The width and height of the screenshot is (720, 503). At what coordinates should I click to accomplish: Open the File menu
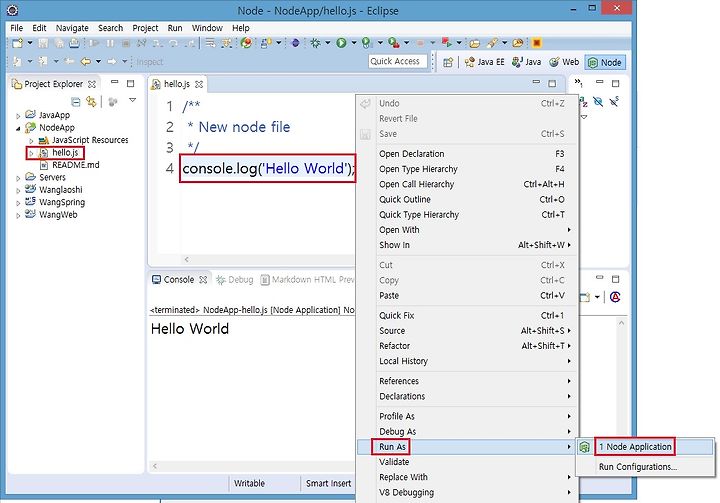(17, 28)
